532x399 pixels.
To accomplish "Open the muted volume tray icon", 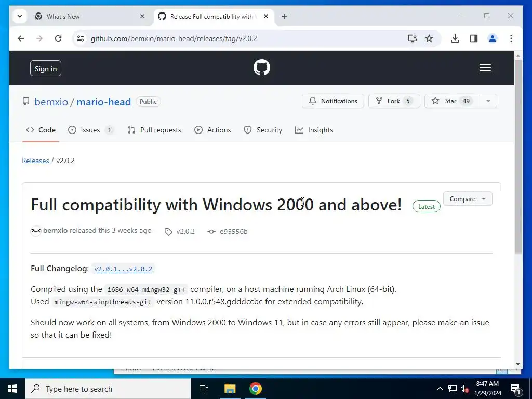I will pos(464,389).
